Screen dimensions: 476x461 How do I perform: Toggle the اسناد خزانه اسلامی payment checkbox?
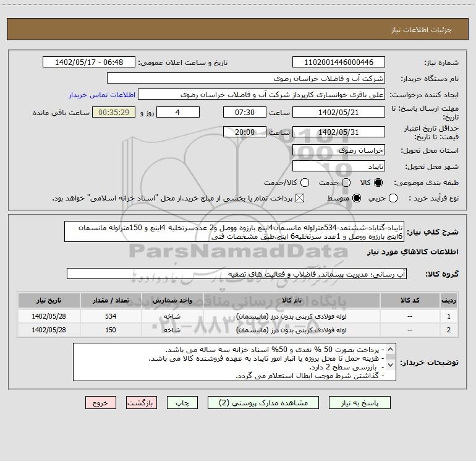(300, 198)
